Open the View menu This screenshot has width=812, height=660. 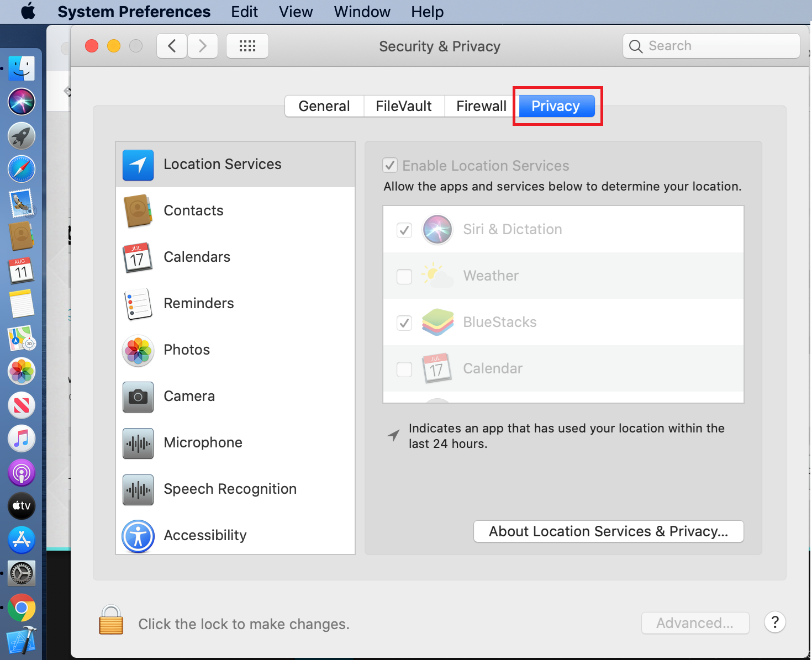[296, 12]
